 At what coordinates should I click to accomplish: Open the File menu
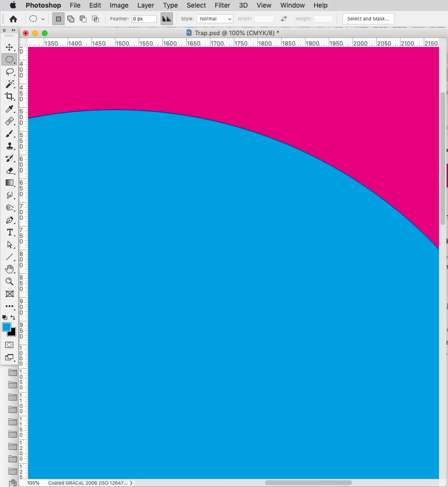coord(75,5)
